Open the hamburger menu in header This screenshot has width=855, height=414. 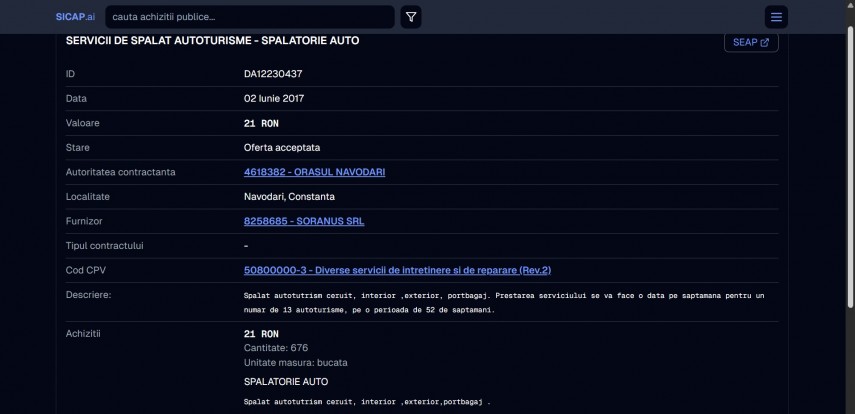[776, 17]
